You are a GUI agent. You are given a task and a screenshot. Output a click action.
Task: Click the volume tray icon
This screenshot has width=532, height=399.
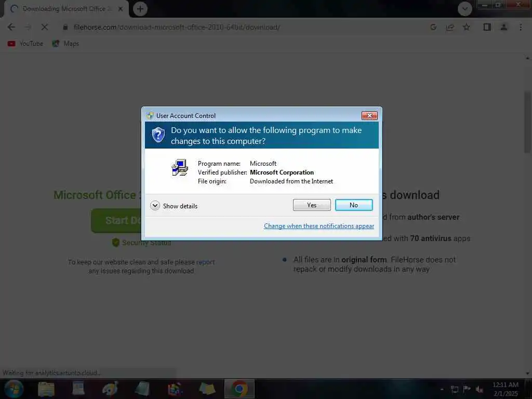click(480, 389)
